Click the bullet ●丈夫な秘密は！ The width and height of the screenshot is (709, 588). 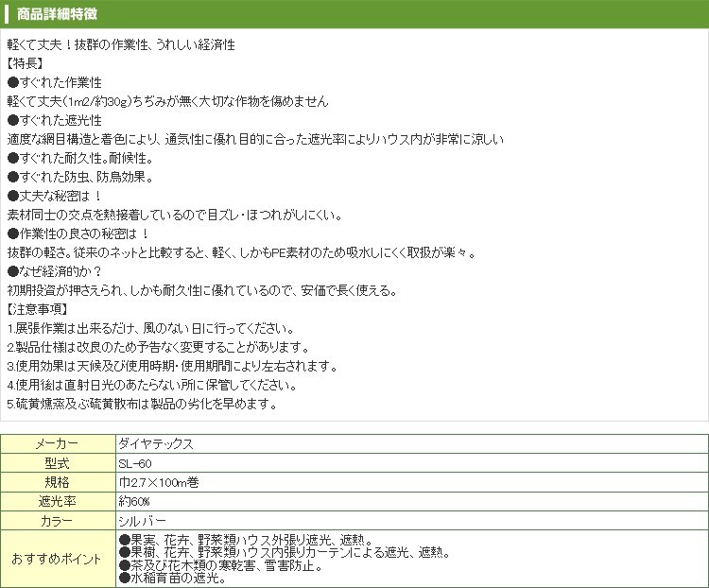(54, 196)
